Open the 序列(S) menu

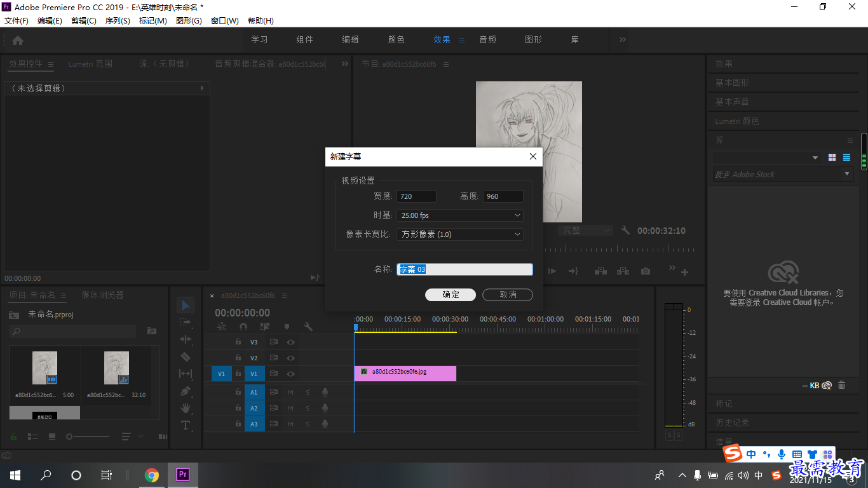click(118, 21)
